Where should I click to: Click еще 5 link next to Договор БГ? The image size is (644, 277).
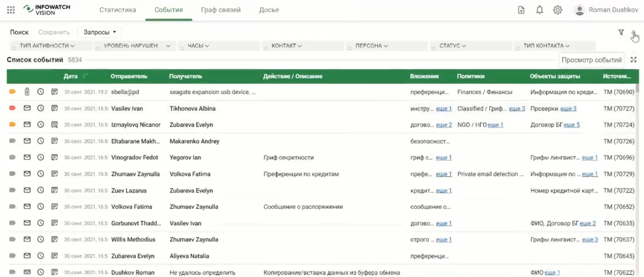[572, 125]
